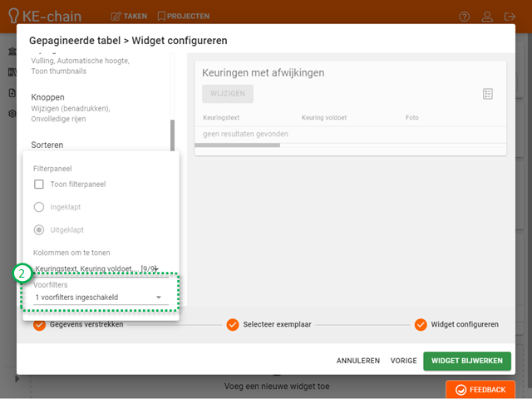Open the Taken menu in header

pos(129,16)
